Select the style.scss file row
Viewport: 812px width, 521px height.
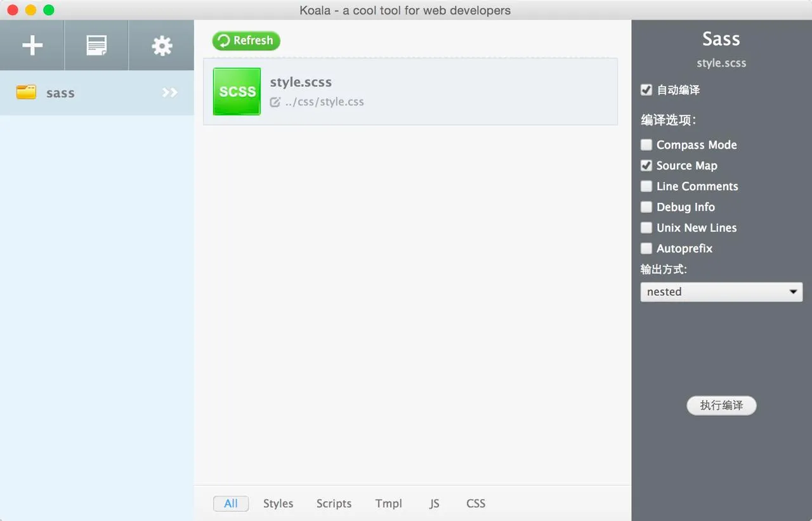click(444, 91)
